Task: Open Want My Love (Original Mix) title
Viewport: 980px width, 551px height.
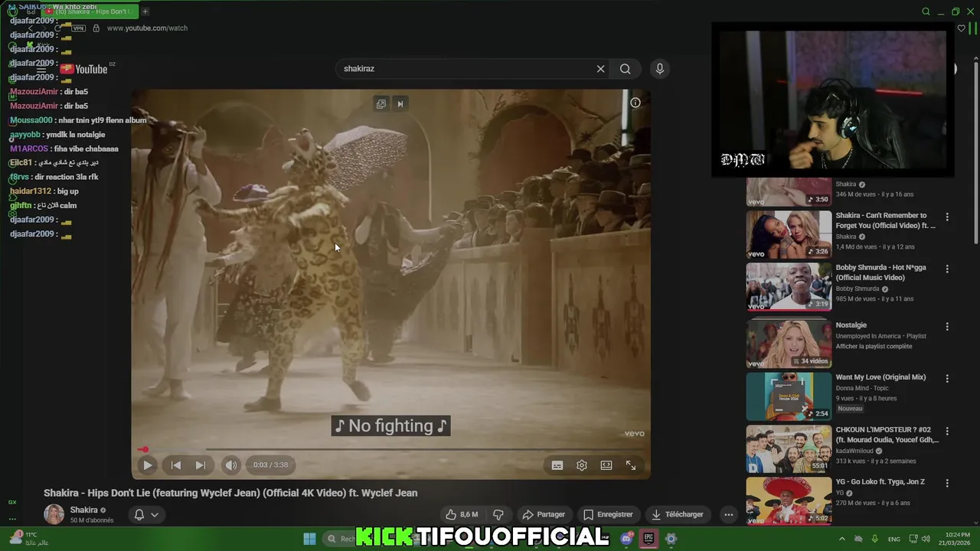Action: (x=880, y=377)
